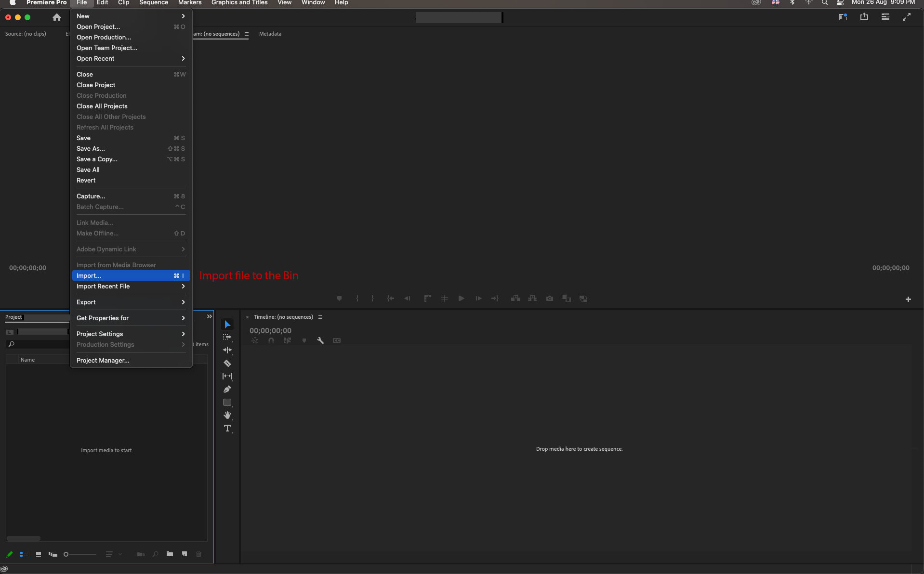
Task: Open the Sequence menu
Action: coord(154,3)
